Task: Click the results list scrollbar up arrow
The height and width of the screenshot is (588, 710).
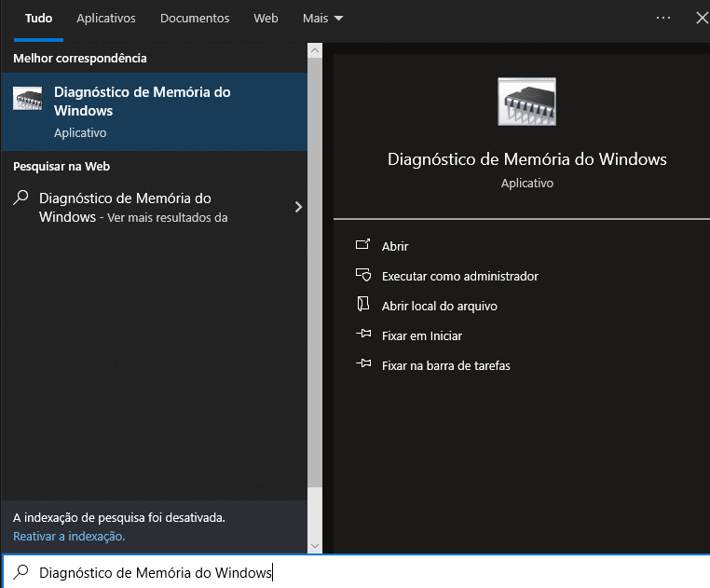Action: (315, 49)
